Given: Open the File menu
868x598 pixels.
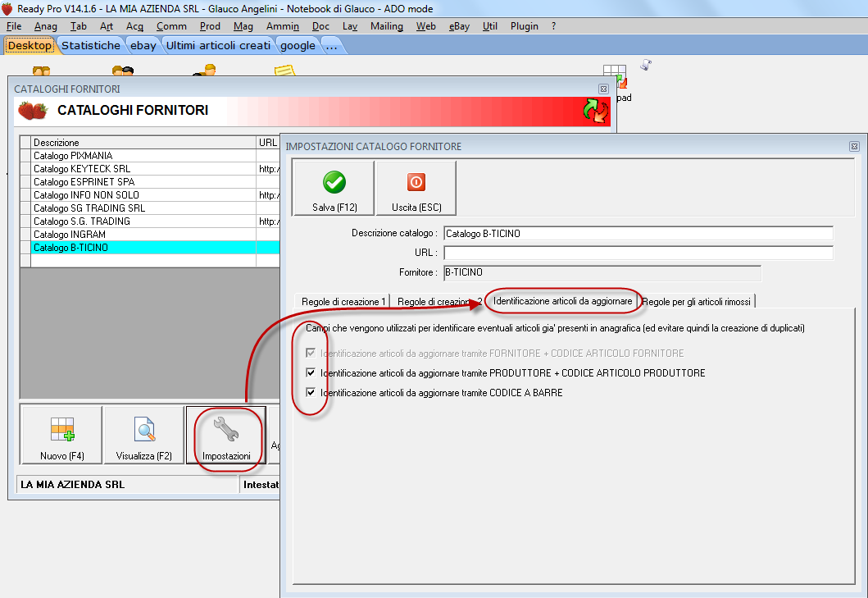Looking at the screenshot, I should [14, 26].
